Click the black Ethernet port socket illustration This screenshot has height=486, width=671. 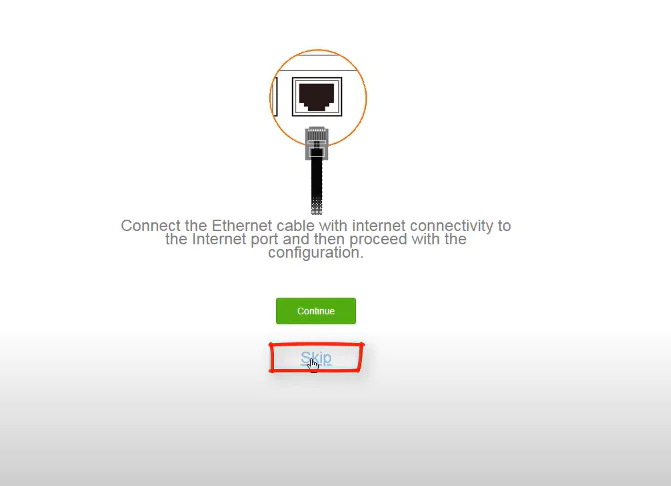coord(317,98)
